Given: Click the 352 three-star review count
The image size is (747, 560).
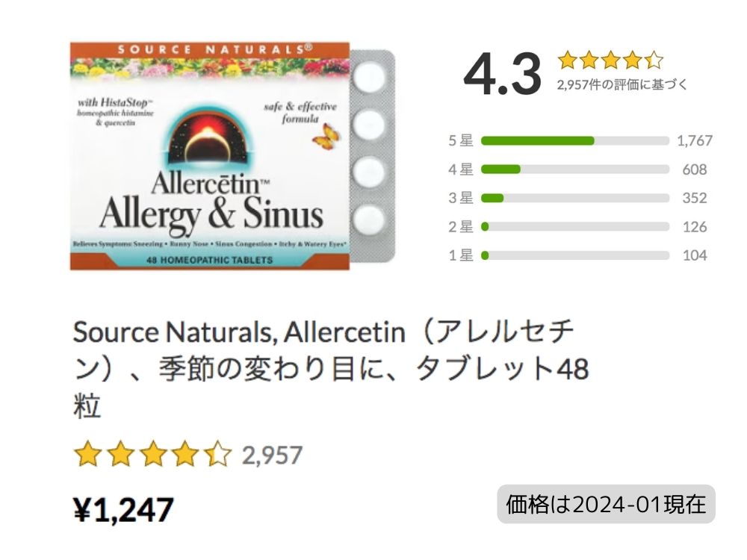Looking at the screenshot, I should (694, 198).
